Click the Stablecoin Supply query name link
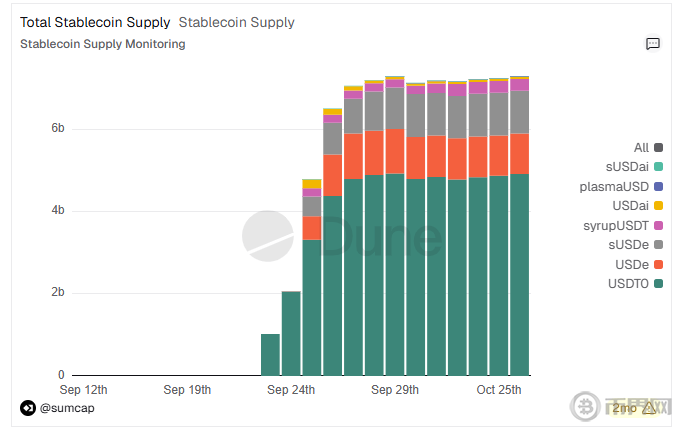Image resolution: width=683 pixels, height=434 pixels. click(x=236, y=22)
